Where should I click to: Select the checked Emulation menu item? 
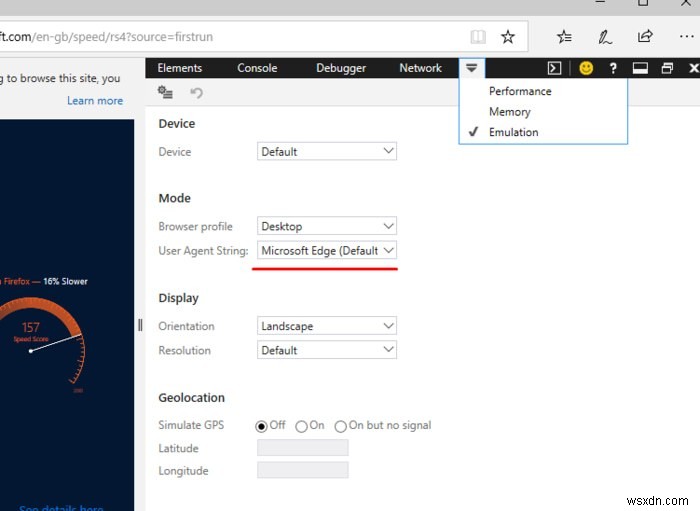point(543,132)
